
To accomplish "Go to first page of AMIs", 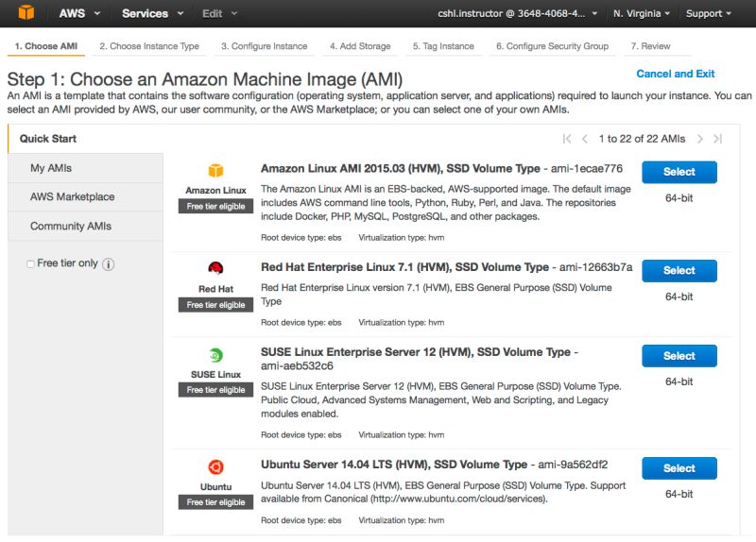I will pyautogui.click(x=567, y=139).
